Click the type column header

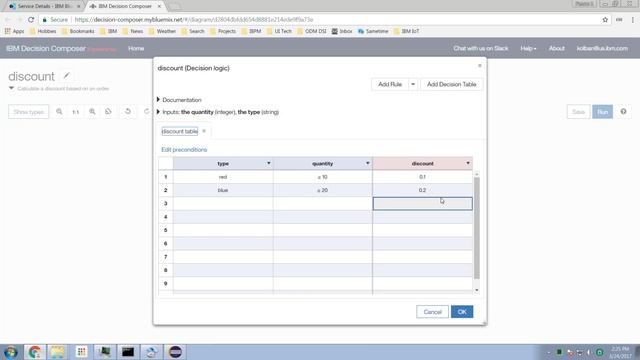(x=223, y=163)
